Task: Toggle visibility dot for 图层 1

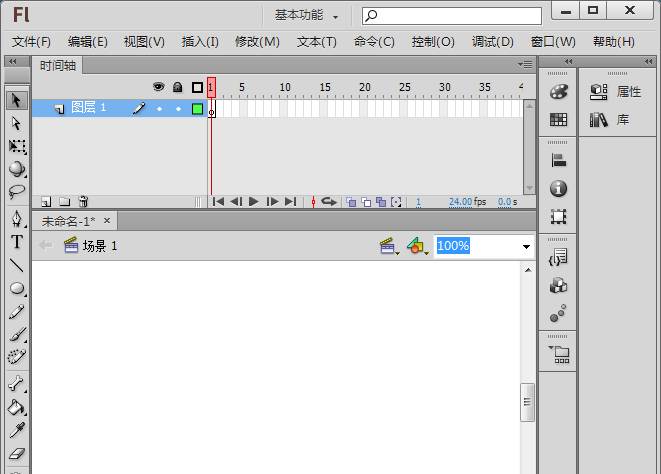Action: [x=159, y=109]
